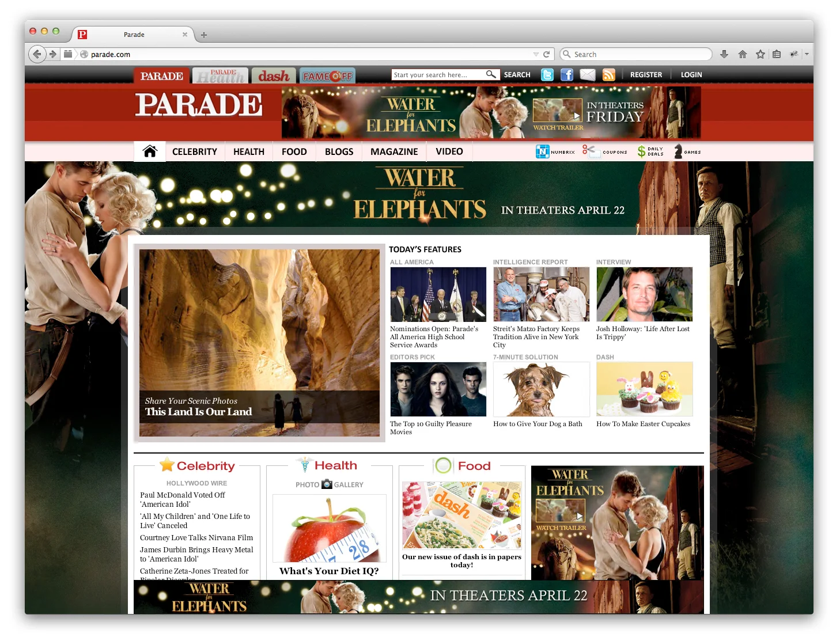Image resolution: width=840 pixels, height=641 pixels.
Task: Open Games via the chess knight icon
Action: (679, 151)
